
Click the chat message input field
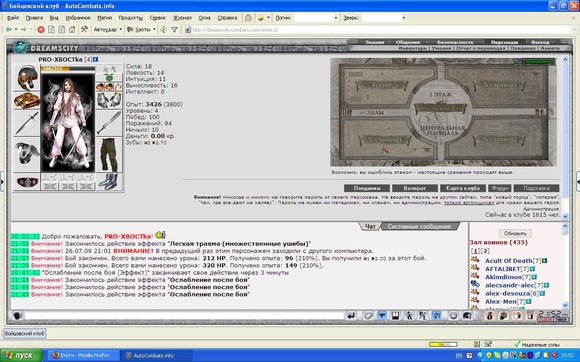pyautogui.click(x=184, y=315)
